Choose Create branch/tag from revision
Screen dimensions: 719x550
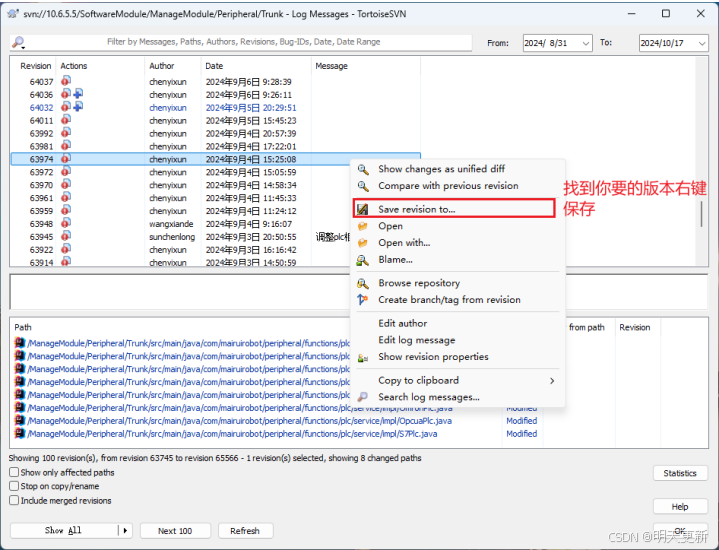449,300
